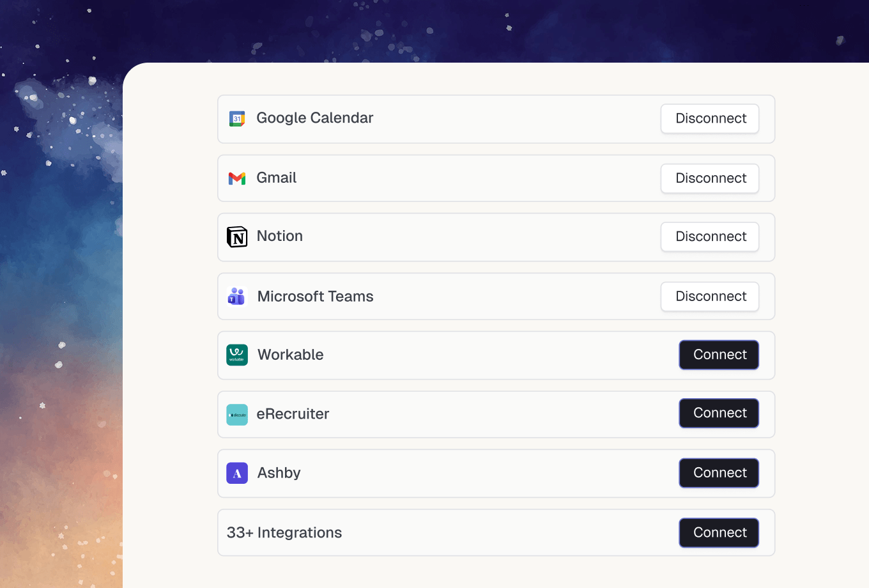Click the Notion logo icon
The image size is (869, 588).
coord(237,236)
